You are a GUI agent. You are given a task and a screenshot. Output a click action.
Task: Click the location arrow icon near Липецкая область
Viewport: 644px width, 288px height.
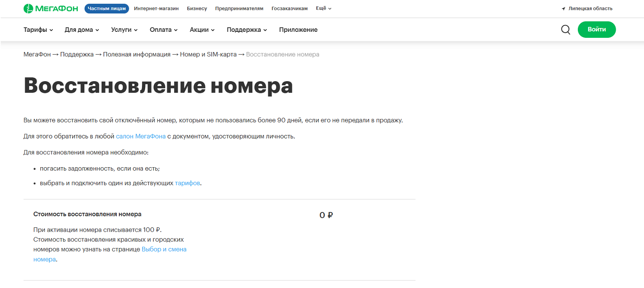(x=563, y=9)
